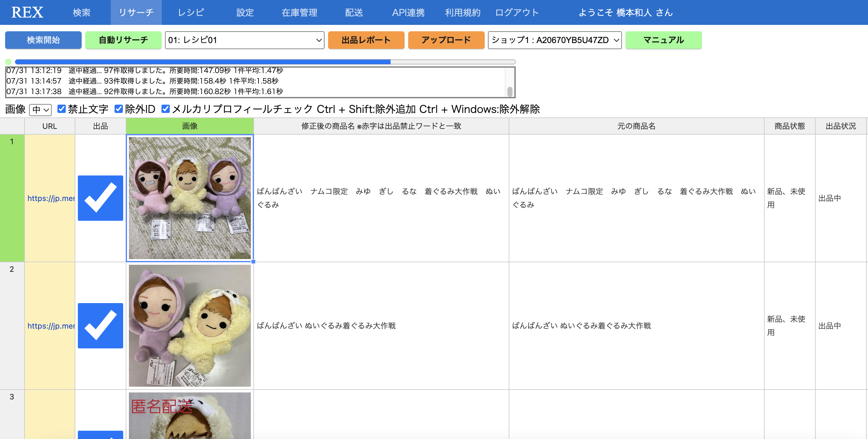
Task: Open the 出品レポート
Action: point(366,40)
